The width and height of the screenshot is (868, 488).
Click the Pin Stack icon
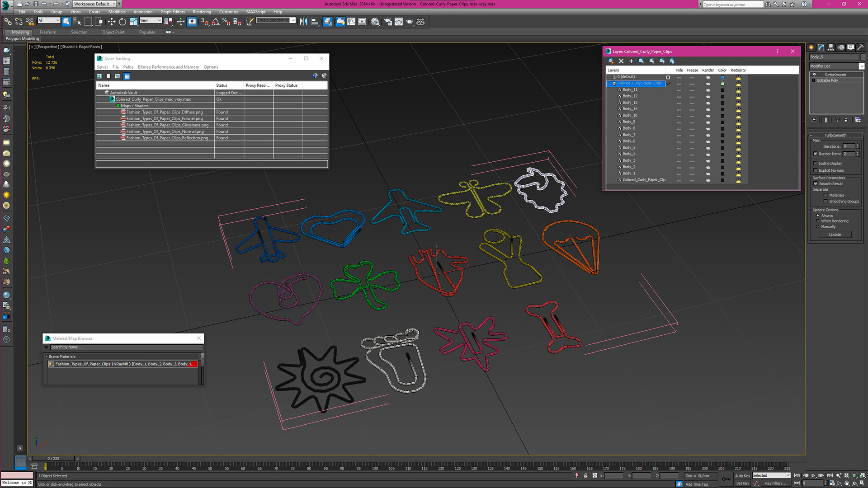click(814, 120)
